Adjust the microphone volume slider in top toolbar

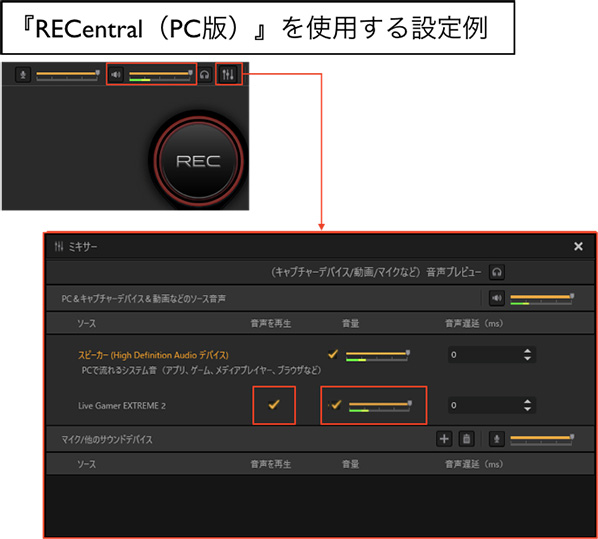(68, 74)
